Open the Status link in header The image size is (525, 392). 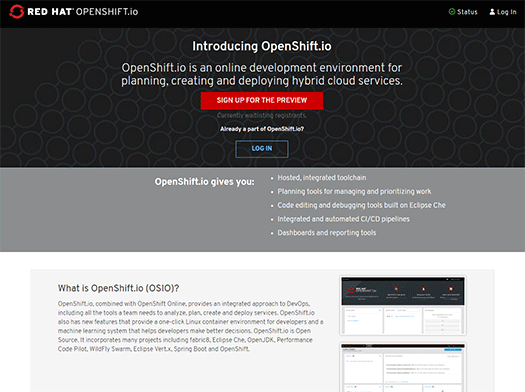coord(463,12)
